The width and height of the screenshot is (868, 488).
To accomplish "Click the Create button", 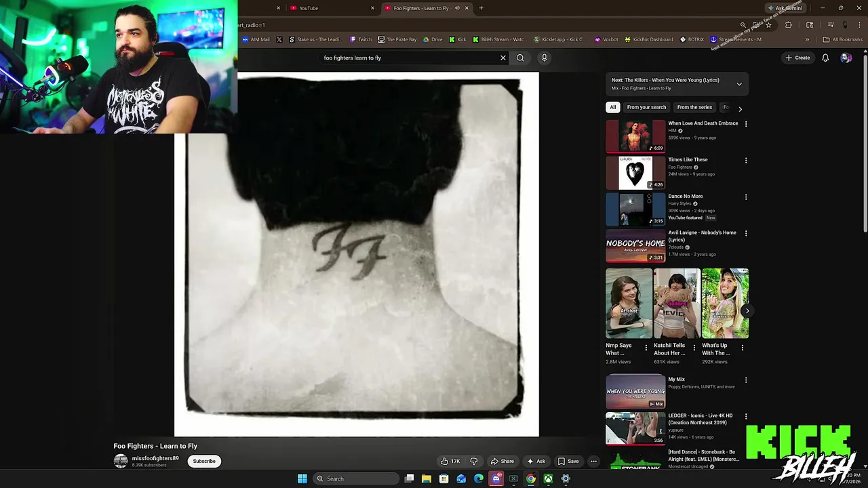I will 798,58.
